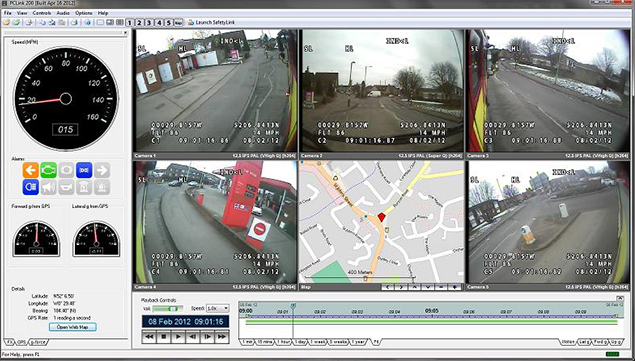
Task: Click the fast-forward playback button
Action: (x=222, y=337)
